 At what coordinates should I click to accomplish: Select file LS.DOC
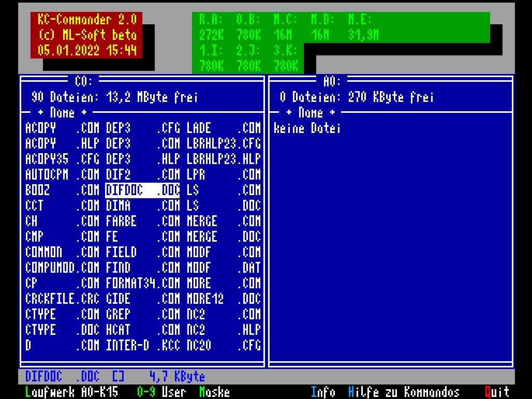[x=224, y=205]
